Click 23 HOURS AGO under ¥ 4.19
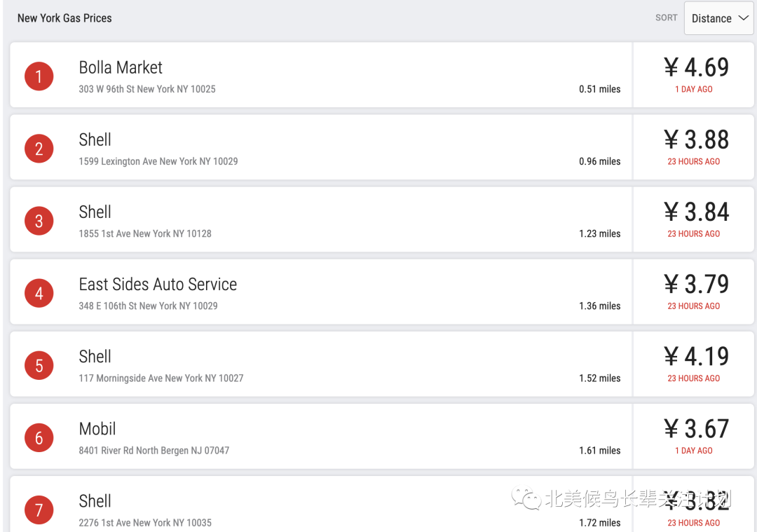Image resolution: width=757 pixels, height=532 pixels. point(694,378)
